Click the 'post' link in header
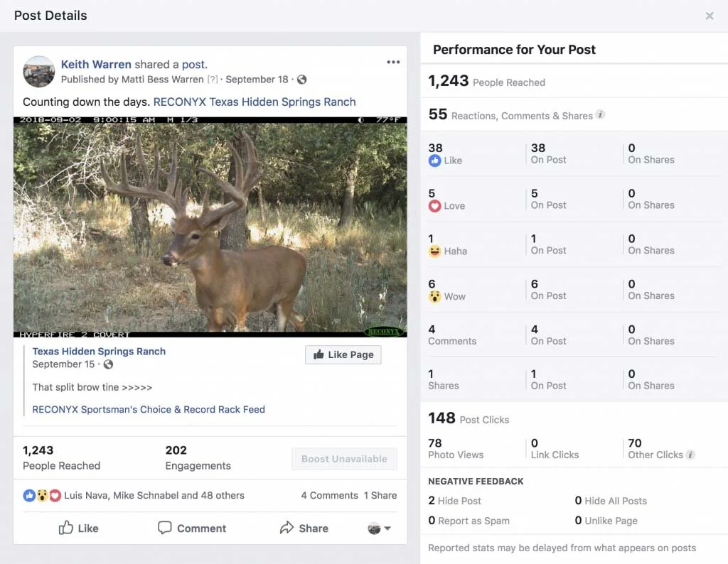Screen dimensions: 728x564 [x=193, y=65]
